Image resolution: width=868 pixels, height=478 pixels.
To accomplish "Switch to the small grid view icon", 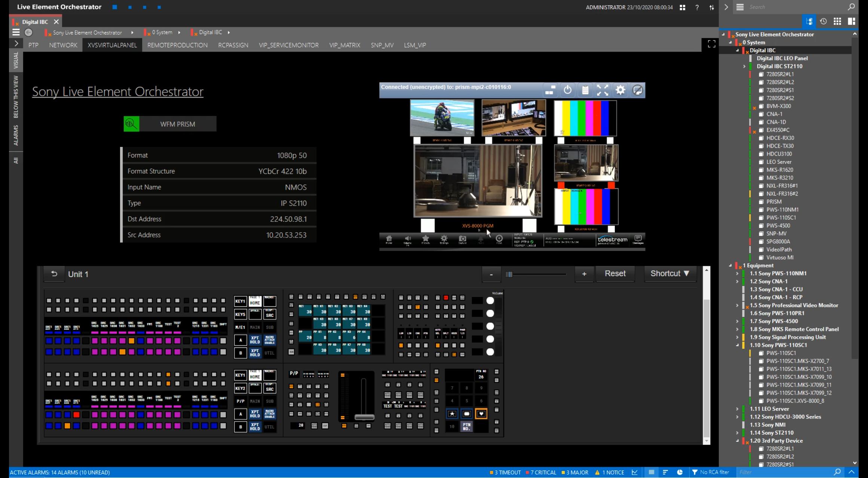I will (x=837, y=21).
